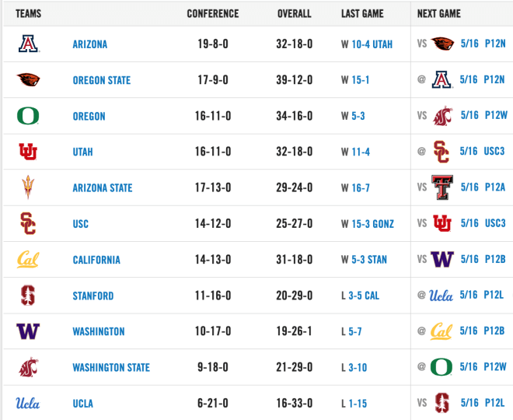Open the WASHINGTON STATE team link
Viewport: 513px width, 420px height.
(x=111, y=368)
